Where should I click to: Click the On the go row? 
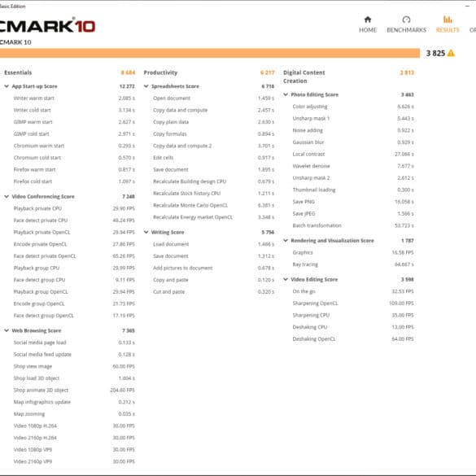point(353,291)
